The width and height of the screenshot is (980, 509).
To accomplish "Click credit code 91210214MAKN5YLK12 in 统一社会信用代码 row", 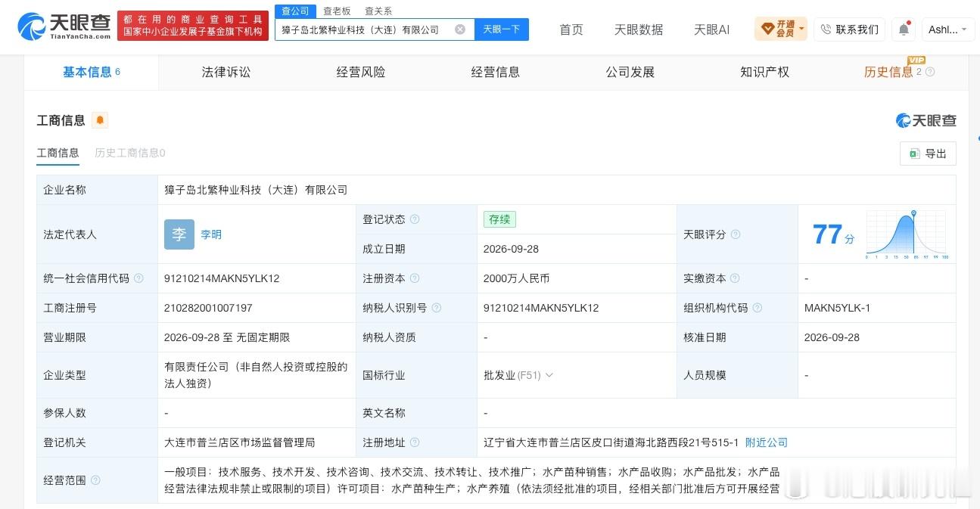I will [x=222, y=278].
